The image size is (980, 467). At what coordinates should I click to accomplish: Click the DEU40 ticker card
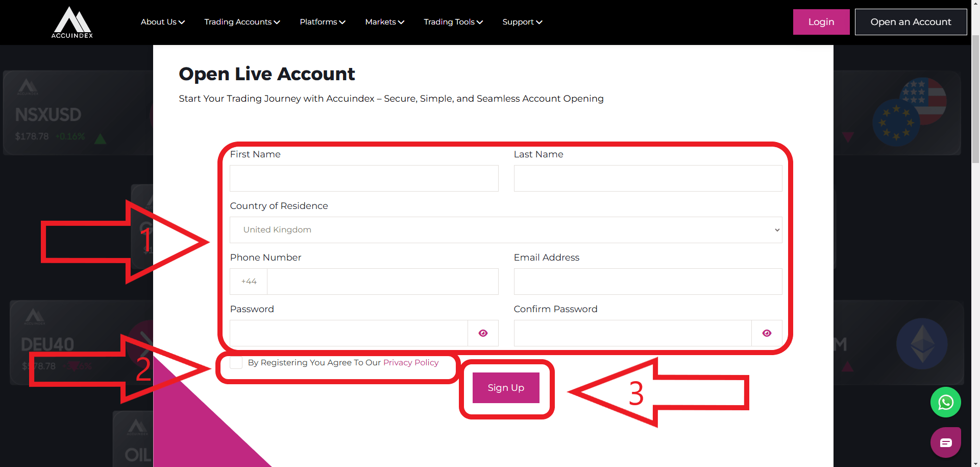pos(82,342)
